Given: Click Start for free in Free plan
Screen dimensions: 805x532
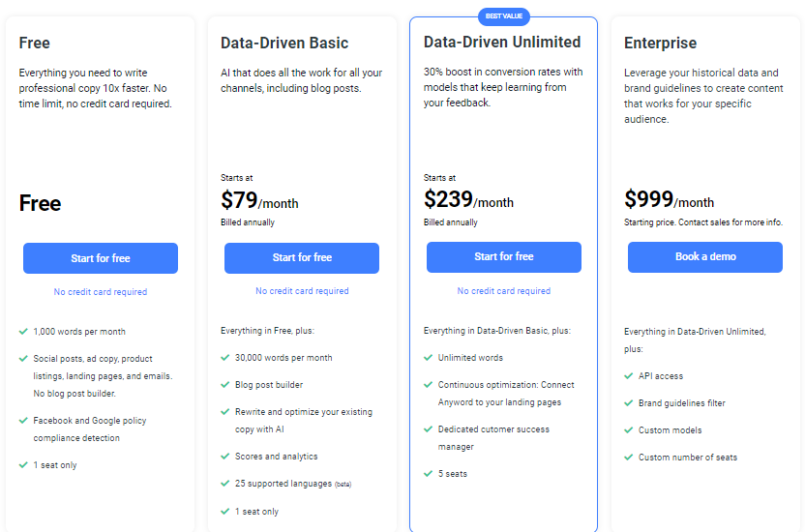Looking at the screenshot, I should tap(101, 258).
